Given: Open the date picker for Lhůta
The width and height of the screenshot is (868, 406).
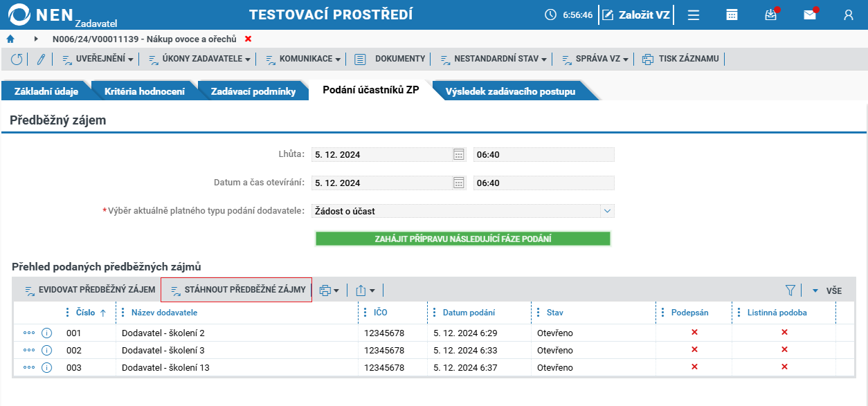Looking at the screenshot, I should [458, 154].
